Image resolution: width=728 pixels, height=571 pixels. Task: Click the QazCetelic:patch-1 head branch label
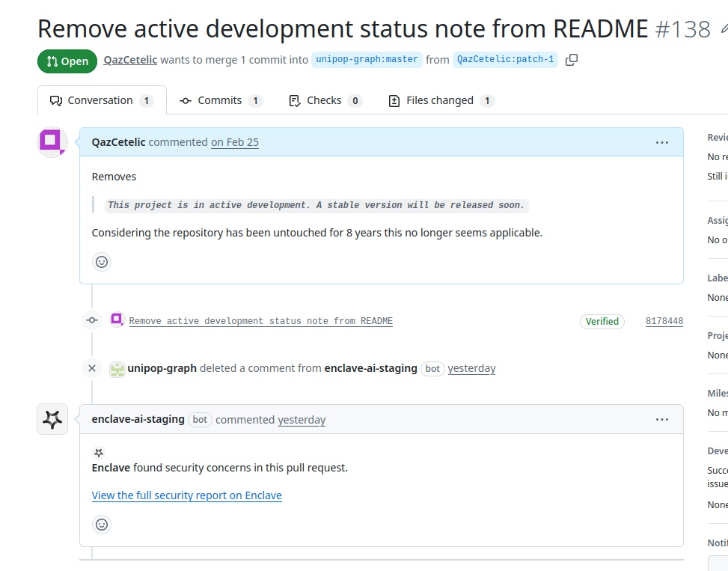(505, 60)
